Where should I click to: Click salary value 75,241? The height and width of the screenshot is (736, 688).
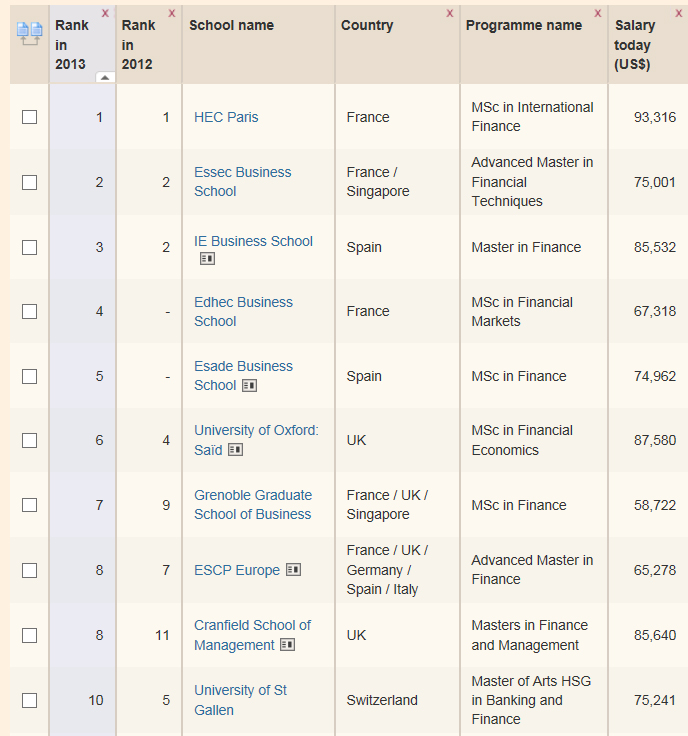655,700
